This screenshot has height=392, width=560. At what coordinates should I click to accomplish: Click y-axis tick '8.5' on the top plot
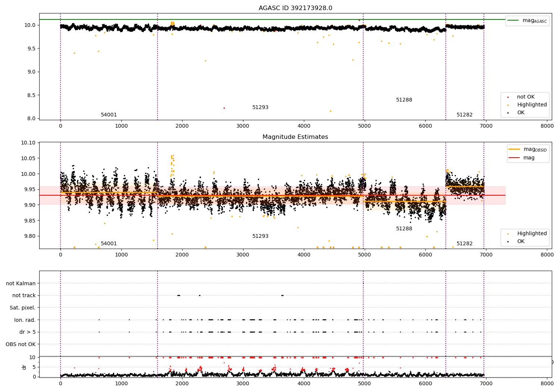point(31,95)
